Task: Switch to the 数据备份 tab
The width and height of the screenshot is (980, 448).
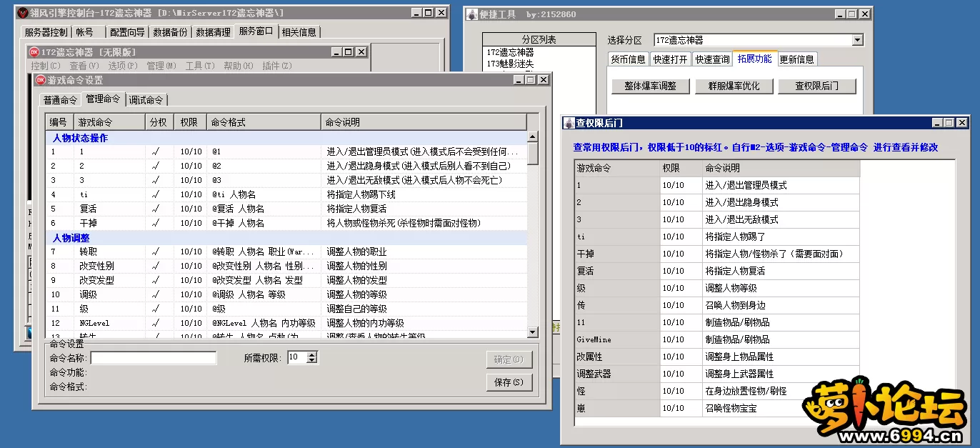Action: point(171,32)
